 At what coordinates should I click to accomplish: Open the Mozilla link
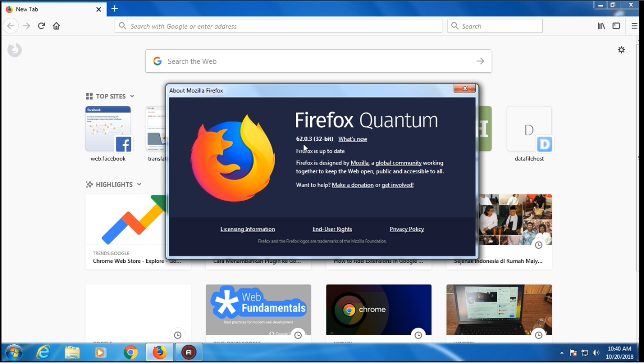[x=359, y=163]
